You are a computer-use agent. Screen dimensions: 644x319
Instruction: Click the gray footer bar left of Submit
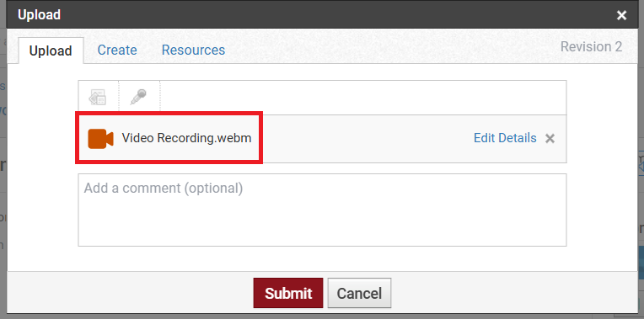coord(130,293)
